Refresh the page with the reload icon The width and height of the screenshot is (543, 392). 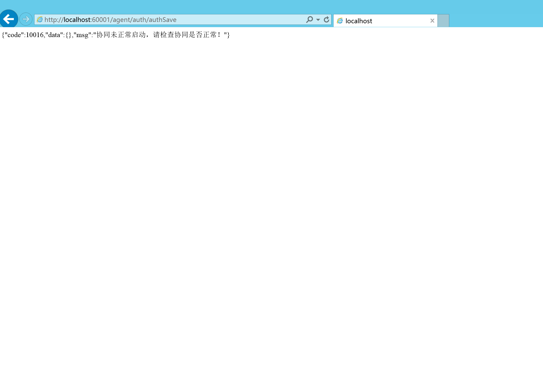click(x=326, y=20)
